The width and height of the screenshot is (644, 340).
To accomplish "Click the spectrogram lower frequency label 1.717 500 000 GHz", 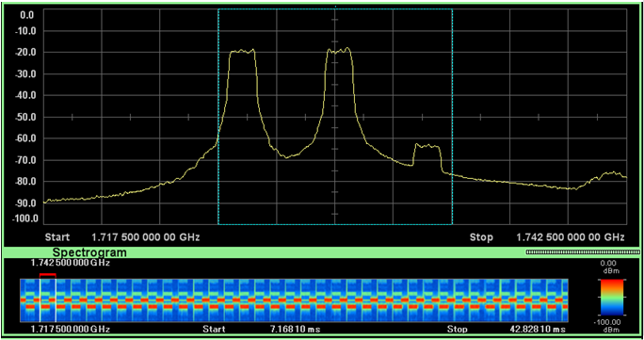I will tap(71, 330).
